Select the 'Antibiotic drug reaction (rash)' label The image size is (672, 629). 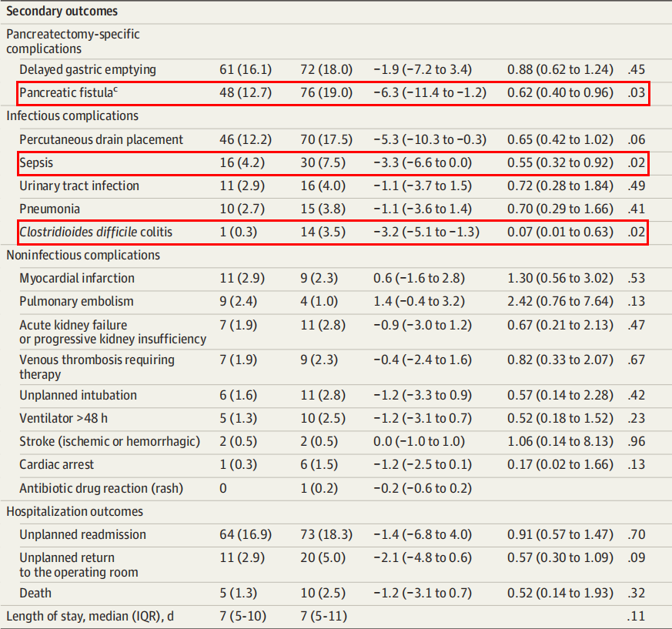101,488
